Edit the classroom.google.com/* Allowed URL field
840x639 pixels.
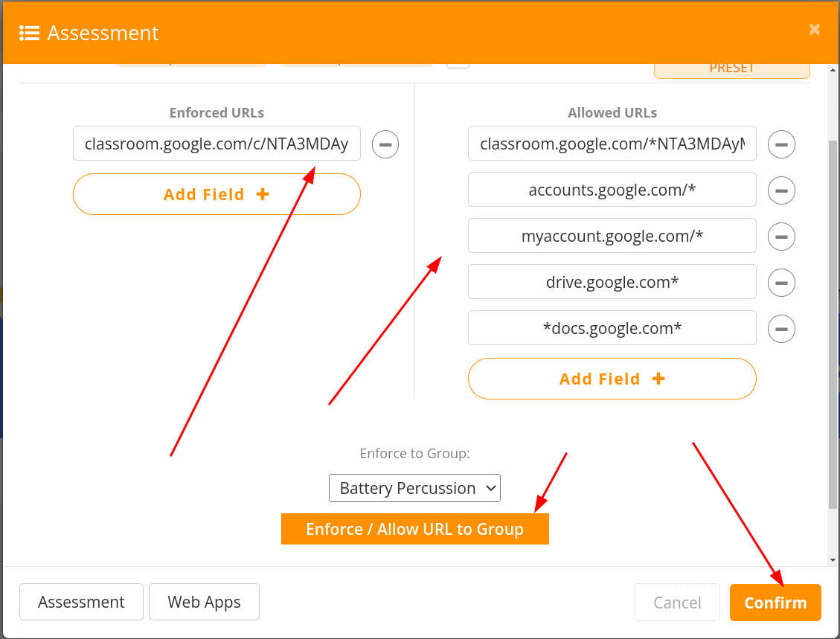pos(612,144)
